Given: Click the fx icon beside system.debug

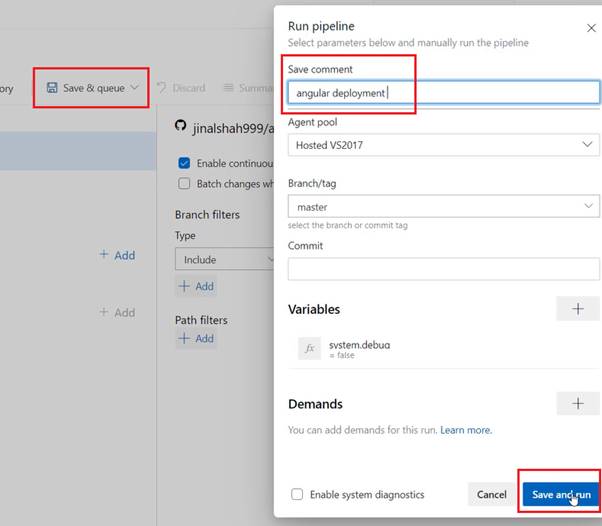Looking at the screenshot, I should click(309, 348).
